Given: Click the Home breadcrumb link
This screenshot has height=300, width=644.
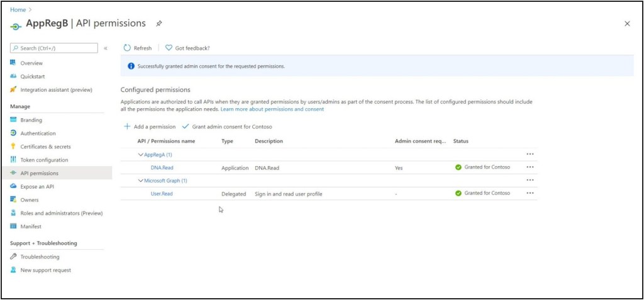Looking at the screenshot, I should (17, 9).
